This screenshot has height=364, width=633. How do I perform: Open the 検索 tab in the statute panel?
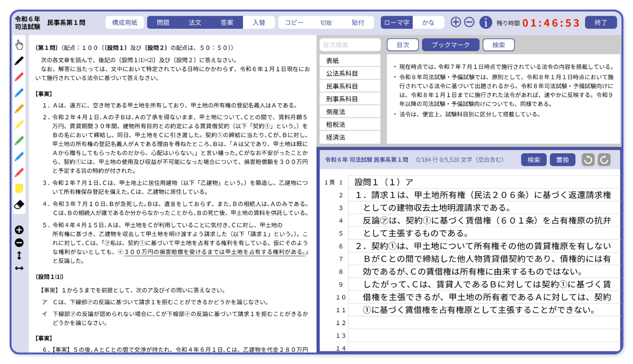pyautogui.click(x=499, y=45)
